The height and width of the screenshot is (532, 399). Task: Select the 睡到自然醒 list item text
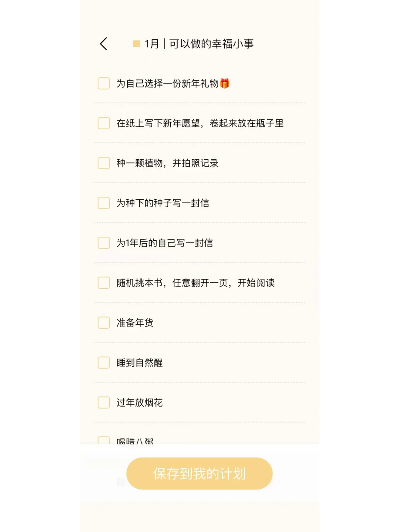pyautogui.click(x=140, y=363)
